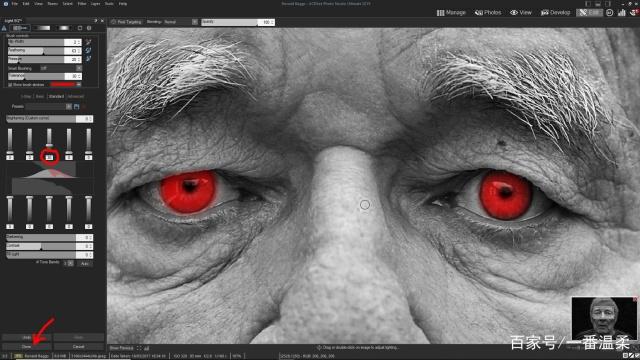
Task: Open the 365 account icon
Action: [610, 13]
